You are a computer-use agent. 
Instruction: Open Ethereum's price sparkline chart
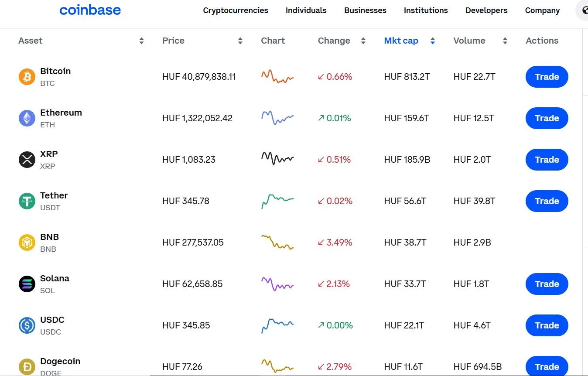pyautogui.click(x=277, y=118)
